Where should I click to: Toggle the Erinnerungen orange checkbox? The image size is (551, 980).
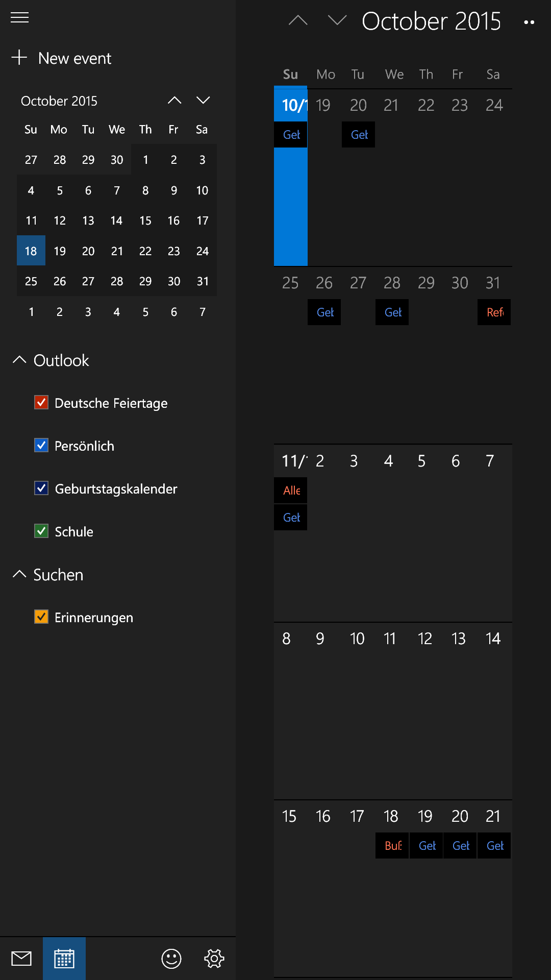(41, 617)
